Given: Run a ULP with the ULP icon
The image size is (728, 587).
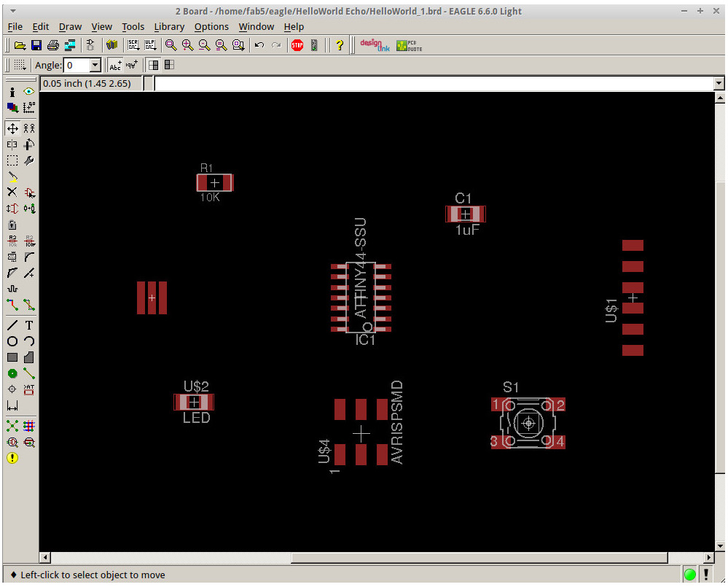Looking at the screenshot, I should (149, 45).
